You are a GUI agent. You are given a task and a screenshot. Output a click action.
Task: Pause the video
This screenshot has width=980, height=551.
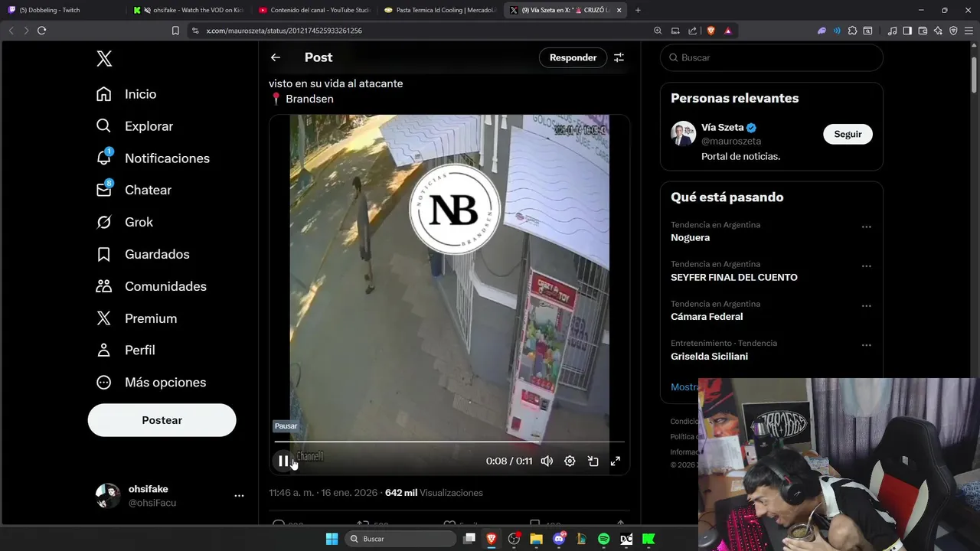(283, 461)
